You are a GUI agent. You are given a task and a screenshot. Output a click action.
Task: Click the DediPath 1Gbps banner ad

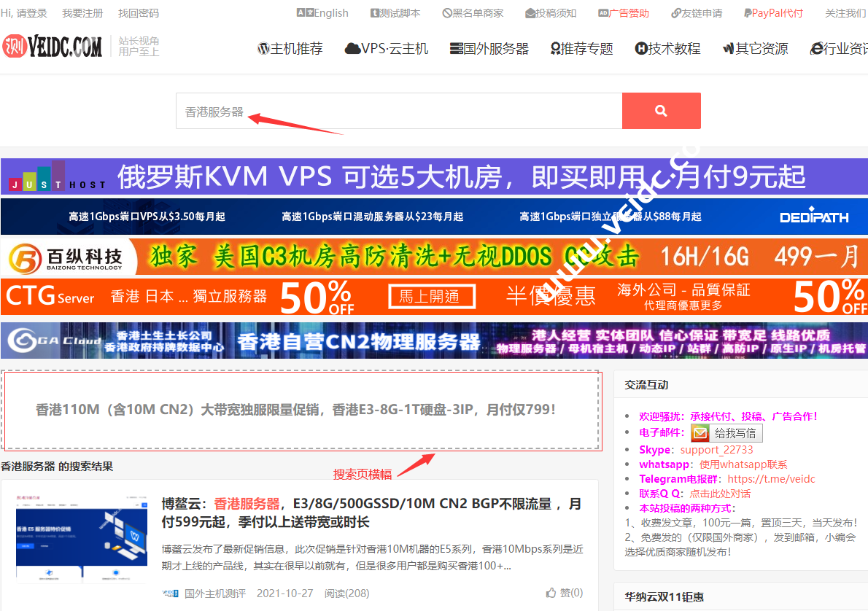click(434, 217)
